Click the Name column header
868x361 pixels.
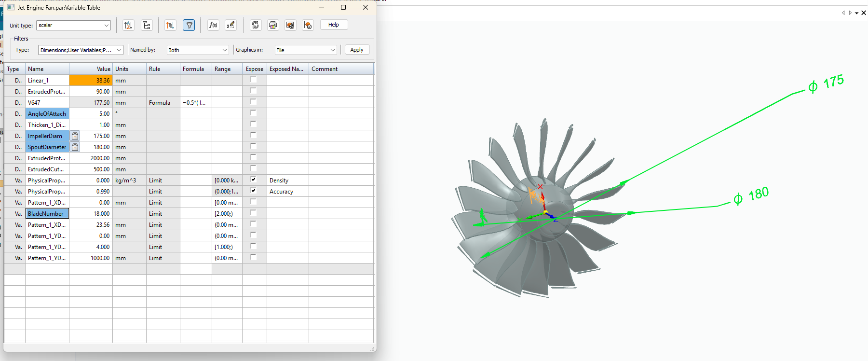[x=47, y=69]
